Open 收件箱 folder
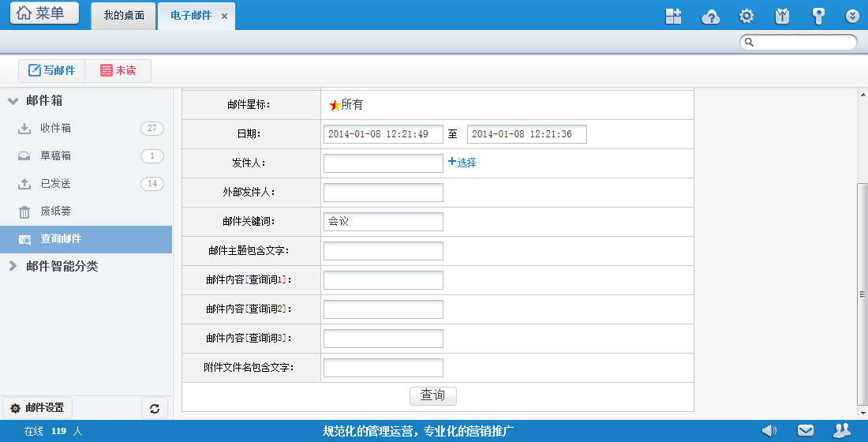868x442 pixels. click(x=56, y=129)
